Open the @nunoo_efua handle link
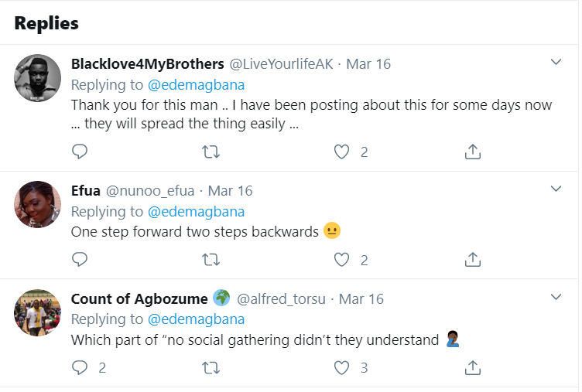Image resolution: width=582 pixels, height=392 pixels. click(x=151, y=190)
